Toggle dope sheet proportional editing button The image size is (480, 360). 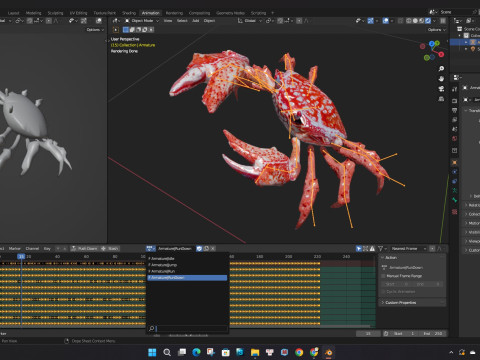point(432,249)
